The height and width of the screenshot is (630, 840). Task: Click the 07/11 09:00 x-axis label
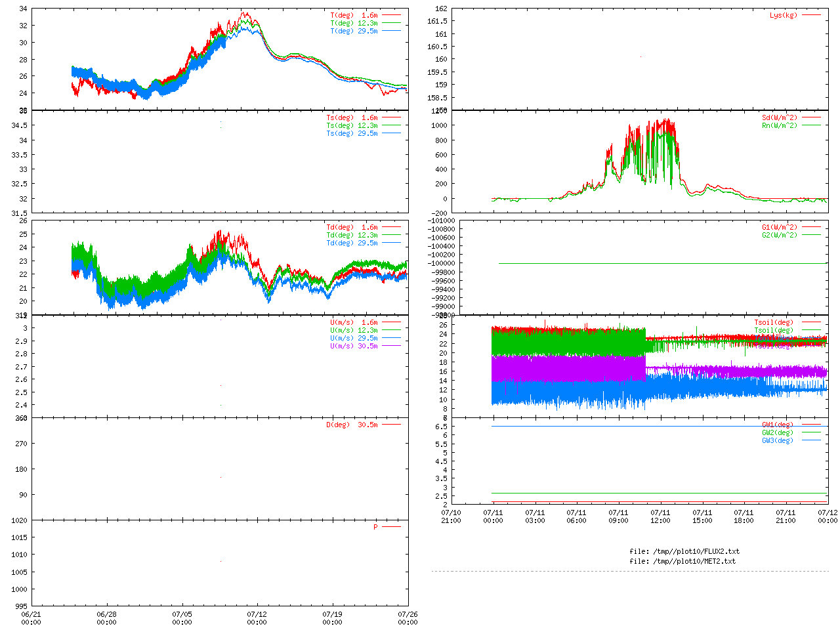[x=618, y=516]
